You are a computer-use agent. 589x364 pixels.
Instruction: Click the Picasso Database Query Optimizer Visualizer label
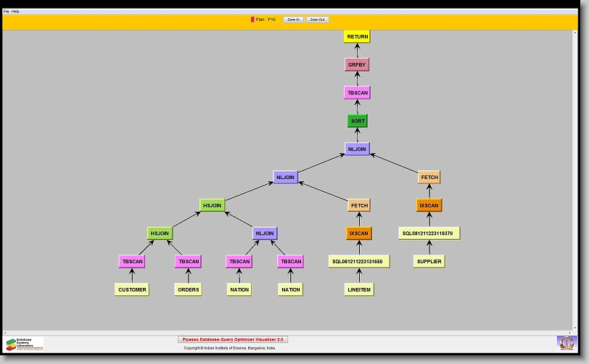click(x=233, y=339)
